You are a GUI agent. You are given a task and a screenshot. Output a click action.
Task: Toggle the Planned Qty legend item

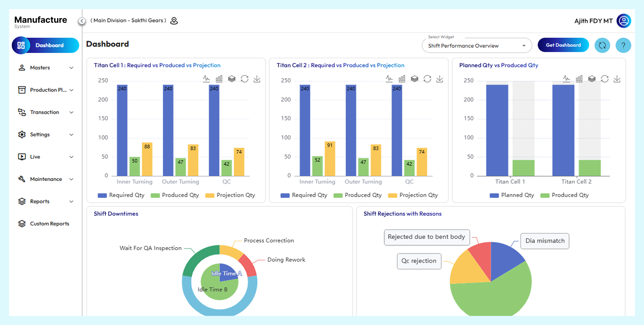tap(512, 195)
